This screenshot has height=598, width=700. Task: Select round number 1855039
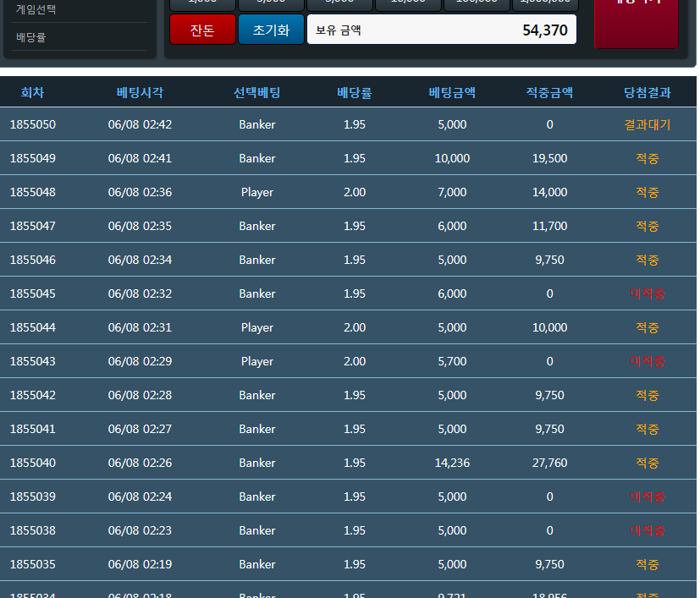pos(33,497)
